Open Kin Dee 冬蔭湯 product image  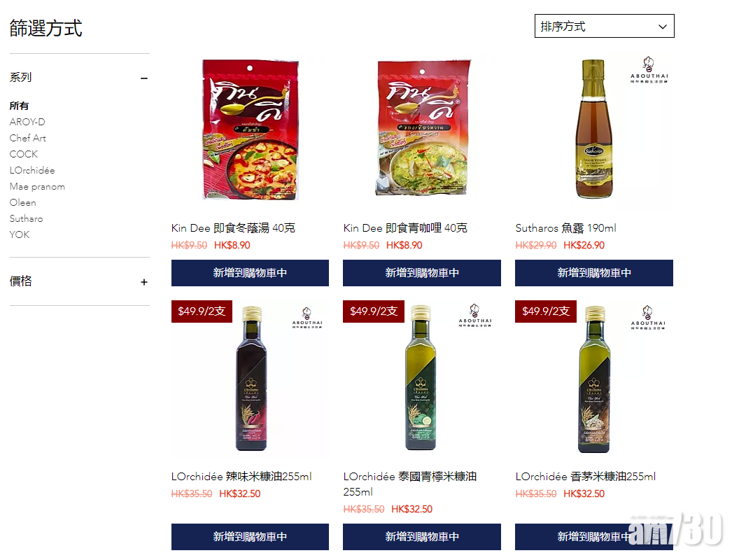coord(251,129)
